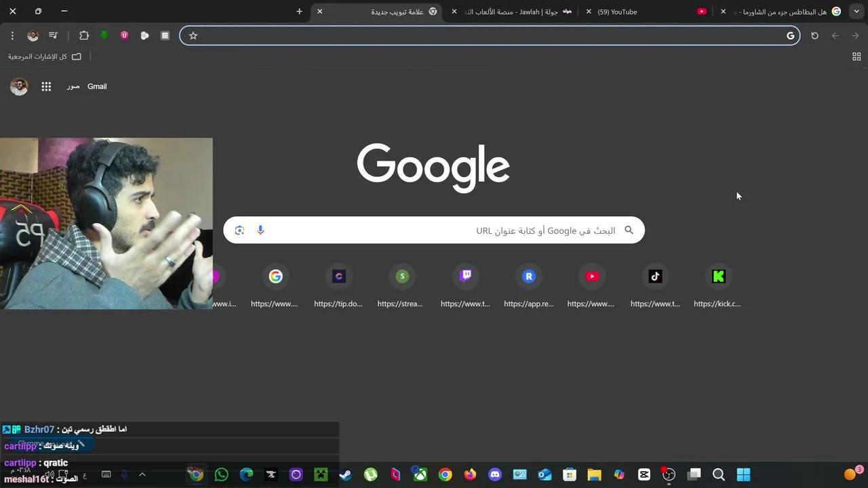Click the pink shield U extension icon

pos(124,35)
